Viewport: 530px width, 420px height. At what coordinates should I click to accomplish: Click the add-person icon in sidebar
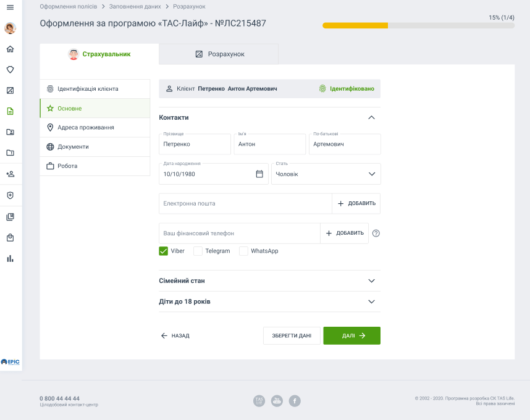tap(10, 174)
